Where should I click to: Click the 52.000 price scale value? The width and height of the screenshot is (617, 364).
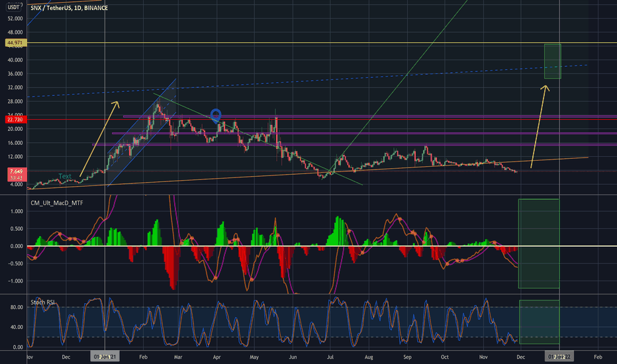[15, 19]
